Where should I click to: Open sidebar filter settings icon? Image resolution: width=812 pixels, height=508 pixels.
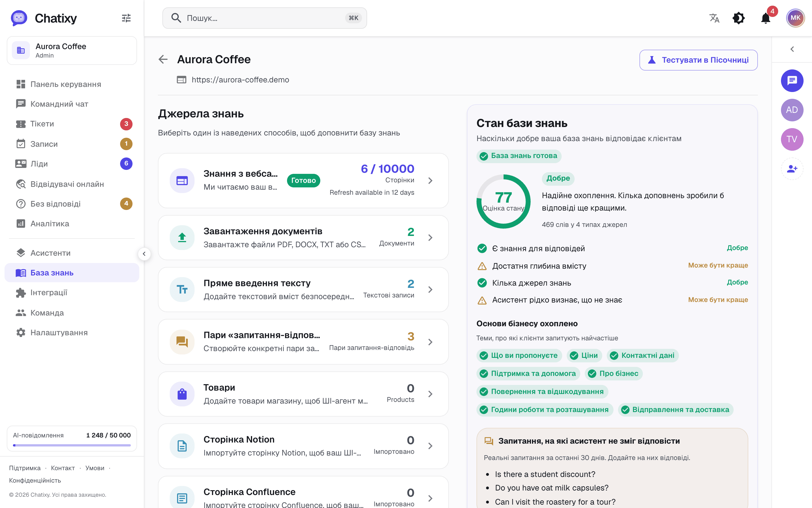point(126,18)
